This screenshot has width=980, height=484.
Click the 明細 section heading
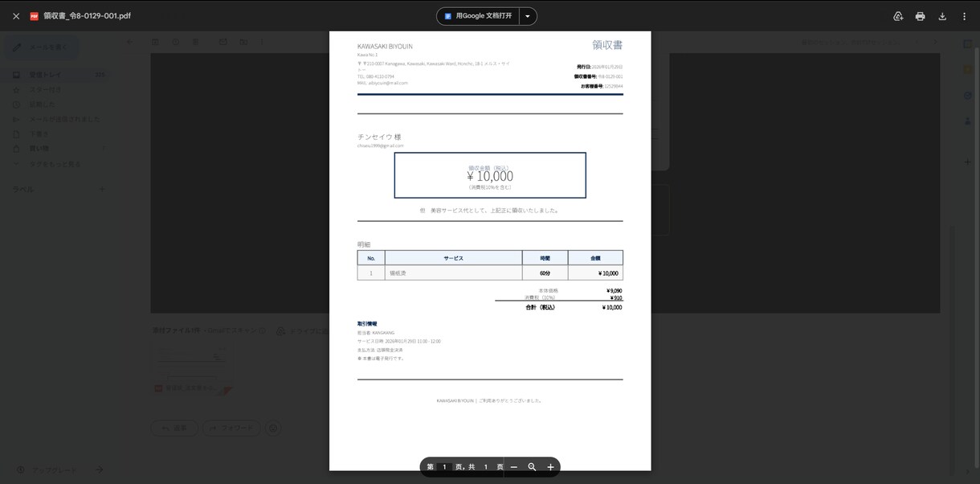coord(364,244)
